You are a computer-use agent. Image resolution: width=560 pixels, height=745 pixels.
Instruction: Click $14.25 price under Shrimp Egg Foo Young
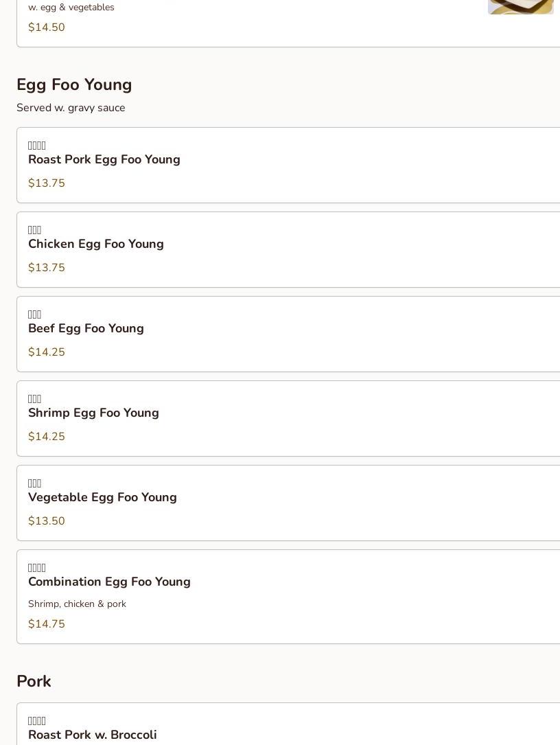click(47, 437)
